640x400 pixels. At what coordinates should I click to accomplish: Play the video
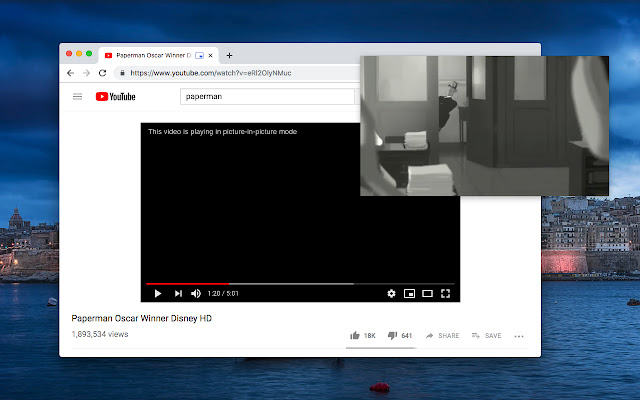[157, 293]
